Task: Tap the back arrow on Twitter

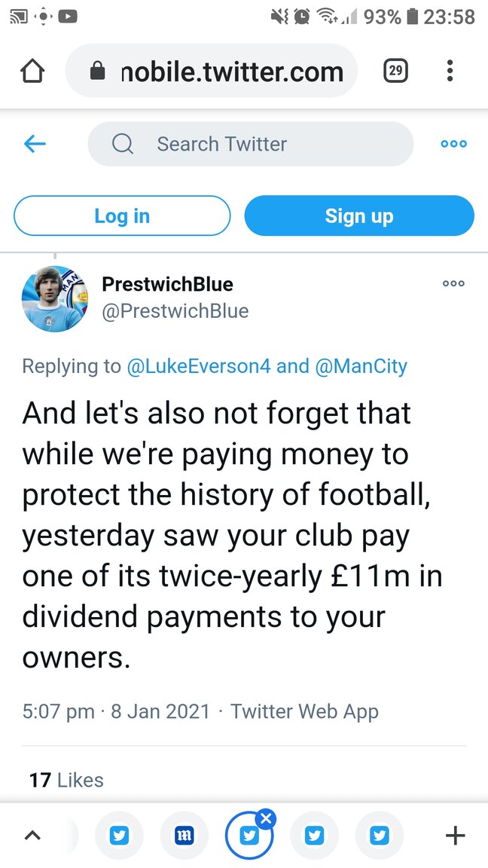Action: (35, 144)
